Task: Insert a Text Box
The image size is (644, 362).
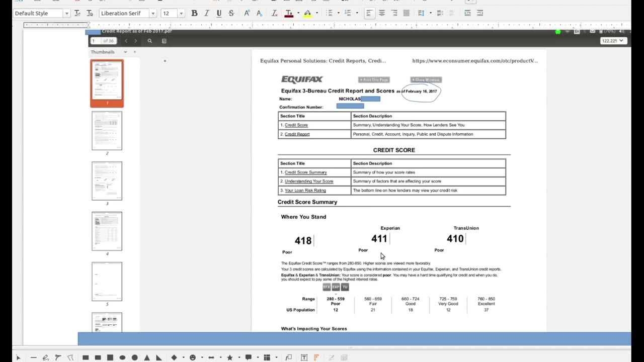Action: 304,357
